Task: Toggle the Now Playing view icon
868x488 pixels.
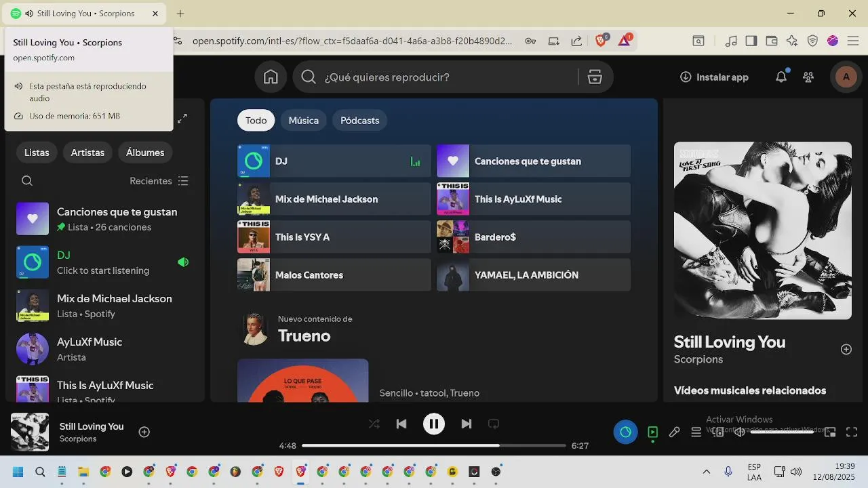Action: pos(652,432)
